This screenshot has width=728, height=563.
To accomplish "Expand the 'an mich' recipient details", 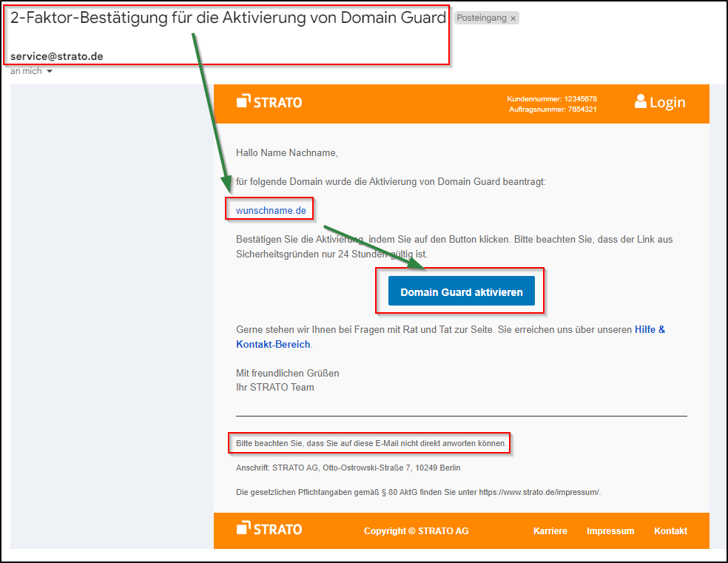I will click(x=26, y=70).
